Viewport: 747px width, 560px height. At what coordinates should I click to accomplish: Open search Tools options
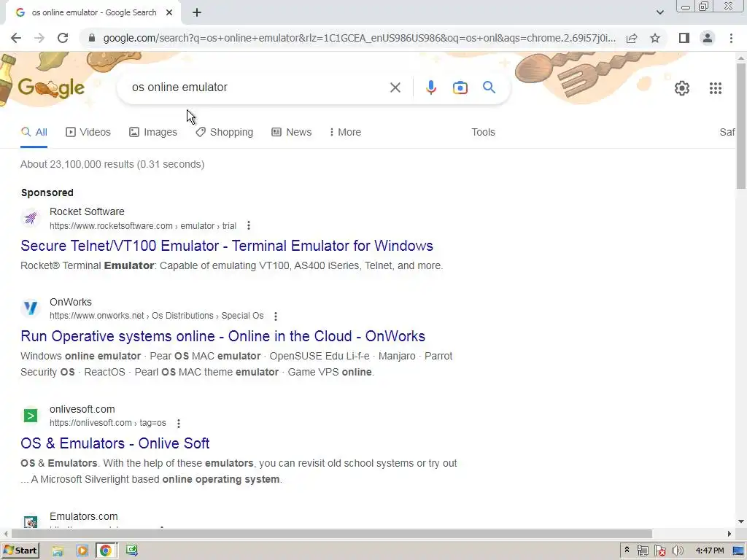[483, 132]
